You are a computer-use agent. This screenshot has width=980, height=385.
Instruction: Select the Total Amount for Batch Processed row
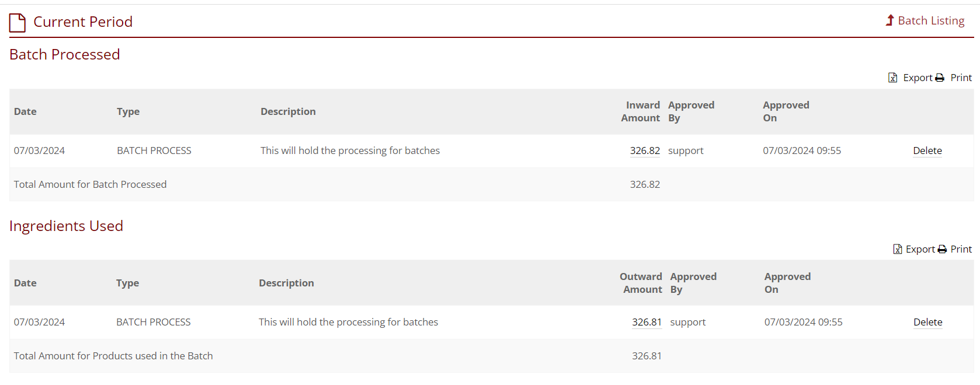(x=90, y=184)
